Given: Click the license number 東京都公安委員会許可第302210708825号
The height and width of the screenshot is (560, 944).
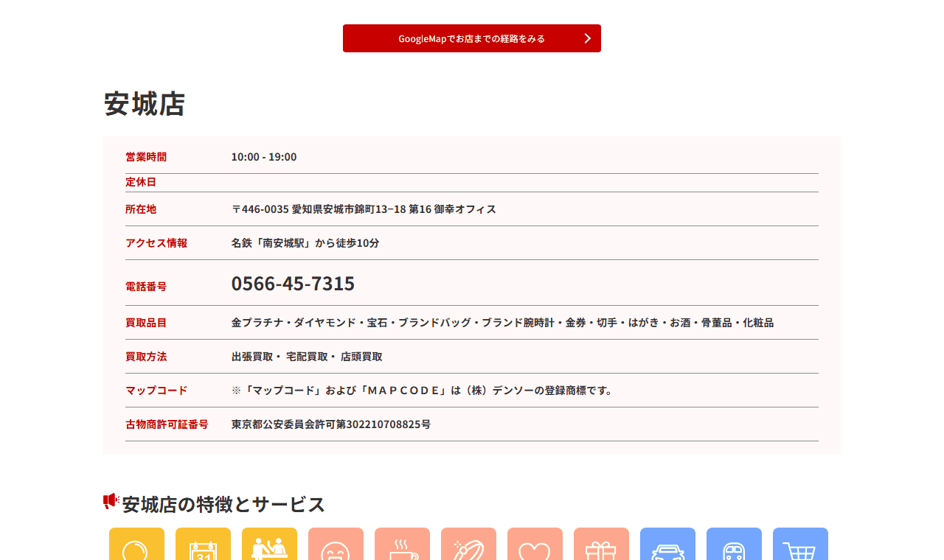Looking at the screenshot, I should click(331, 424).
